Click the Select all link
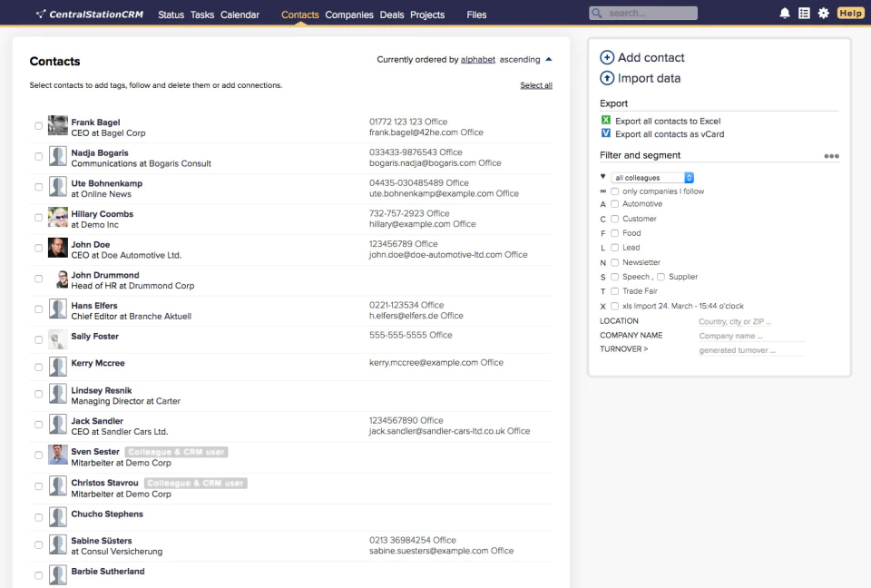The height and width of the screenshot is (588, 871). coord(536,85)
